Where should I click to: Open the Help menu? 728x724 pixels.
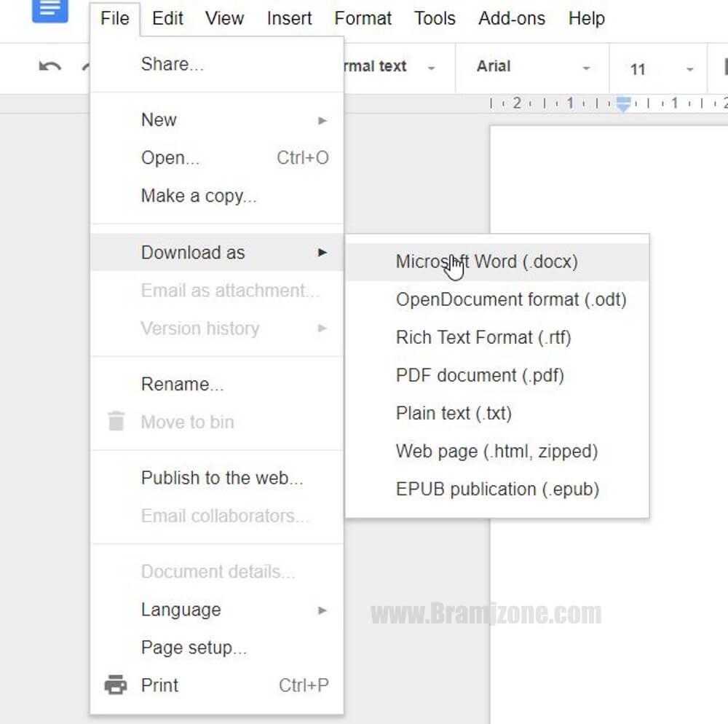coord(586,19)
